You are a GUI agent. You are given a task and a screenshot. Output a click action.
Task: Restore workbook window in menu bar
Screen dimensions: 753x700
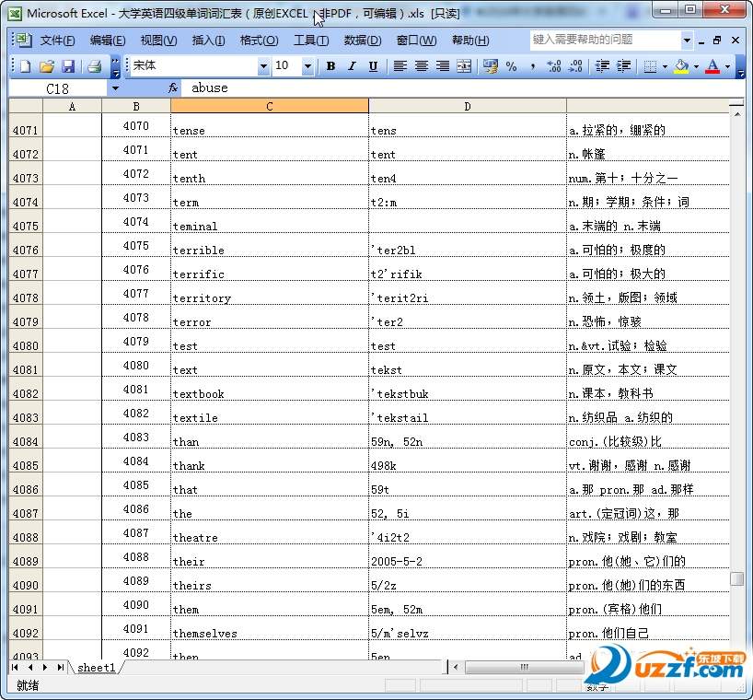[x=717, y=41]
